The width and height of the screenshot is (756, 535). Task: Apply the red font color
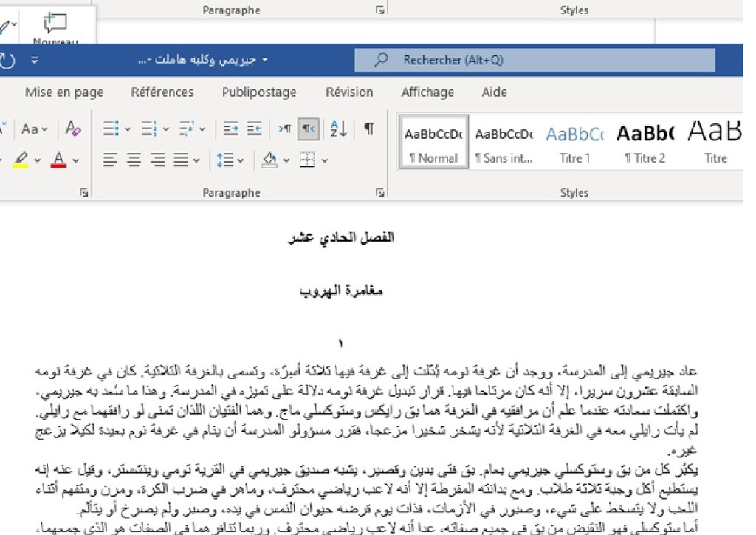coord(59,160)
